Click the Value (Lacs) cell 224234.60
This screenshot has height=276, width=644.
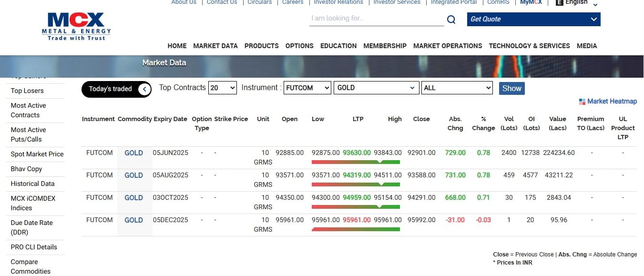[559, 153]
